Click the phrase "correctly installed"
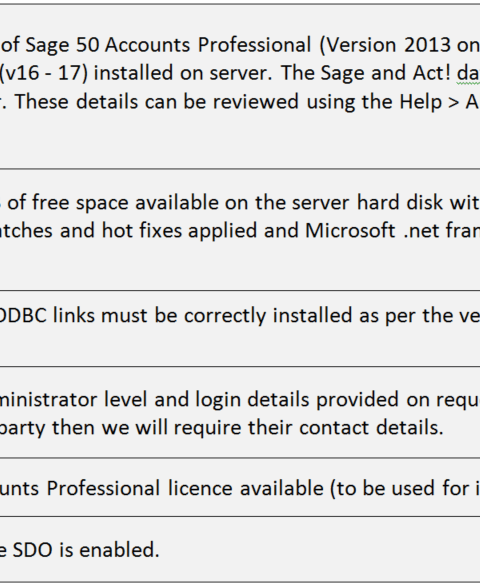 [x=268, y=315]
